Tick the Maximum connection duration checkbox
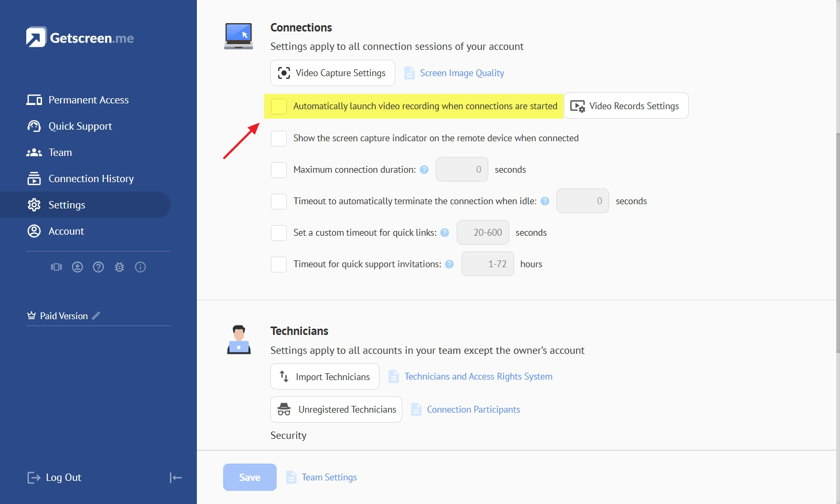The width and height of the screenshot is (840, 504). [279, 170]
